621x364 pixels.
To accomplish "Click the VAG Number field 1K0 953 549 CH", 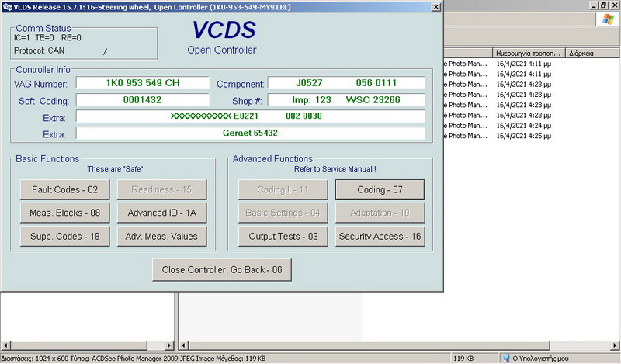I will pos(143,83).
